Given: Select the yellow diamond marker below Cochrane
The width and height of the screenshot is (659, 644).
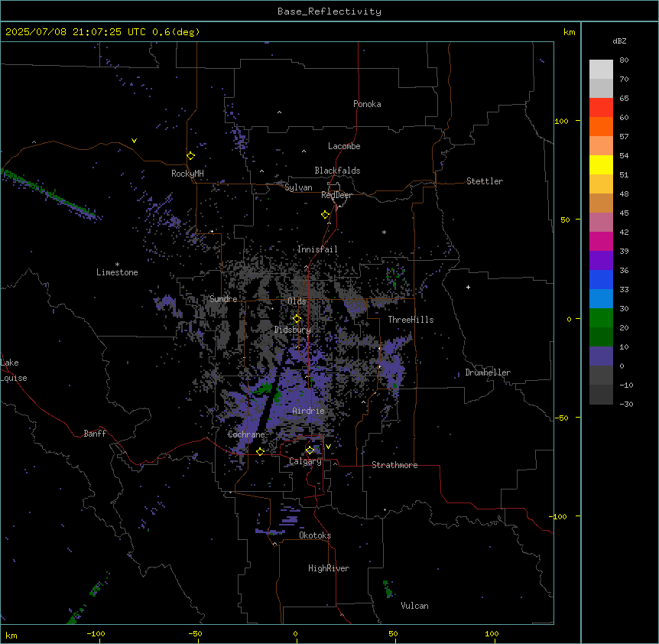Looking at the screenshot, I should click(x=260, y=451).
